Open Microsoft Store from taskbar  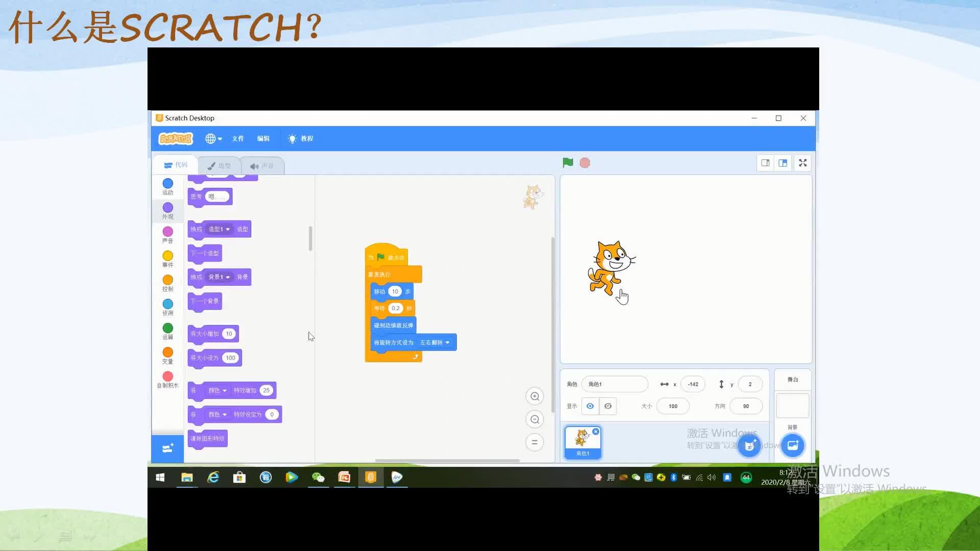pyautogui.click(x=239, y=477)
